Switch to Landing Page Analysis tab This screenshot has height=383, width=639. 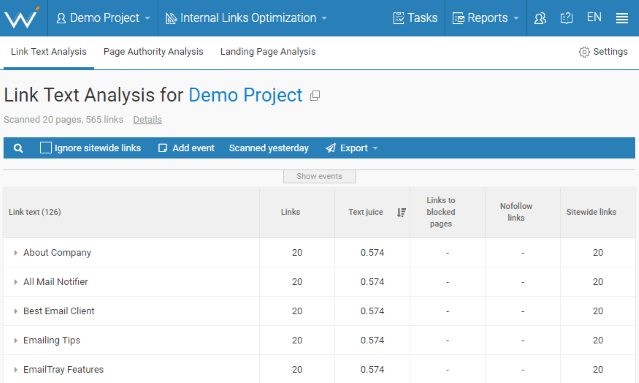click(x=268, y=52)
